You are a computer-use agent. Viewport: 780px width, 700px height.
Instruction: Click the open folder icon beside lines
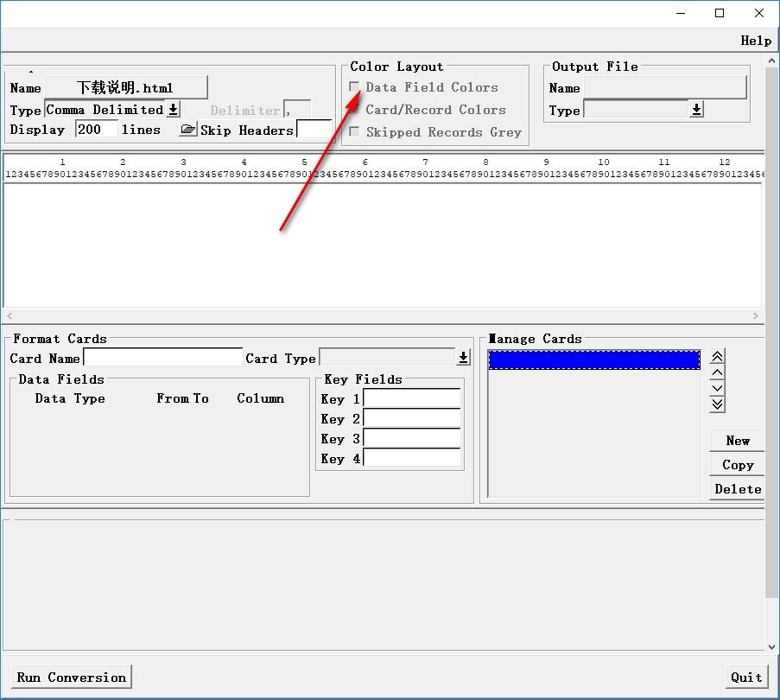[187, 130]
